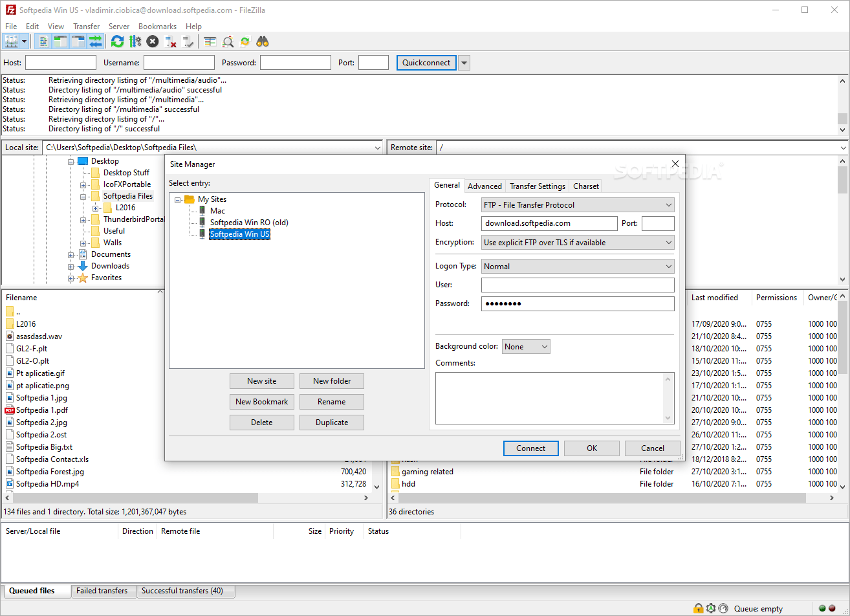850x616 pixels.
Task: Toggle the message log display
Action: pyautogui.click(x=43, y=41)
